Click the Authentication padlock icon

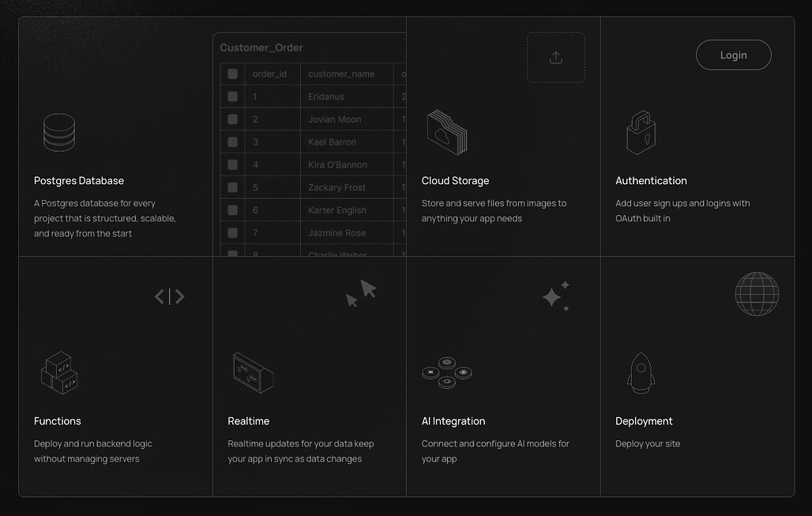(641, 133)
